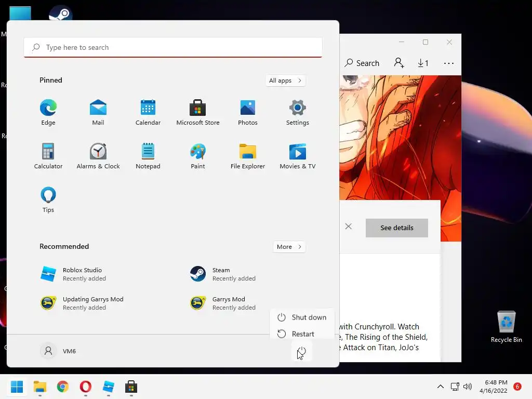Image resolution: width=532 pixels, height=399 pixels.
Task: Click See details button in Store
Action: (396, 228)
